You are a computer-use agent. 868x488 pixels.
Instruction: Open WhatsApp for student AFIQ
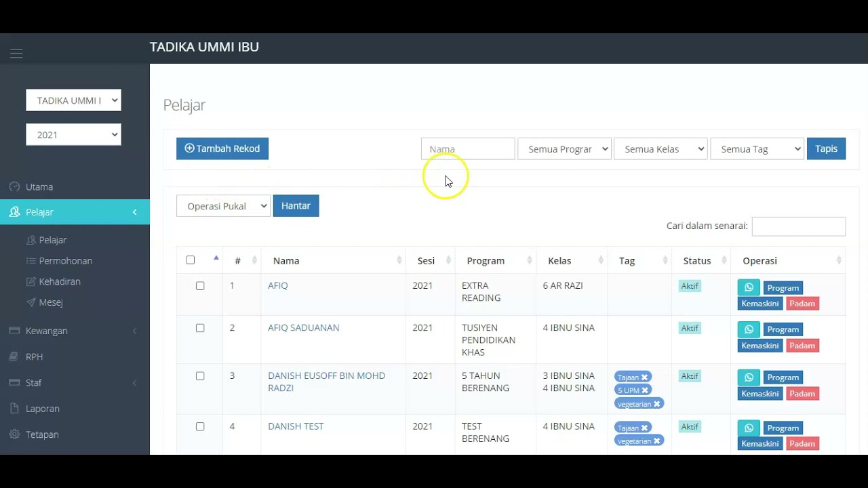click(x=749, y=287)
